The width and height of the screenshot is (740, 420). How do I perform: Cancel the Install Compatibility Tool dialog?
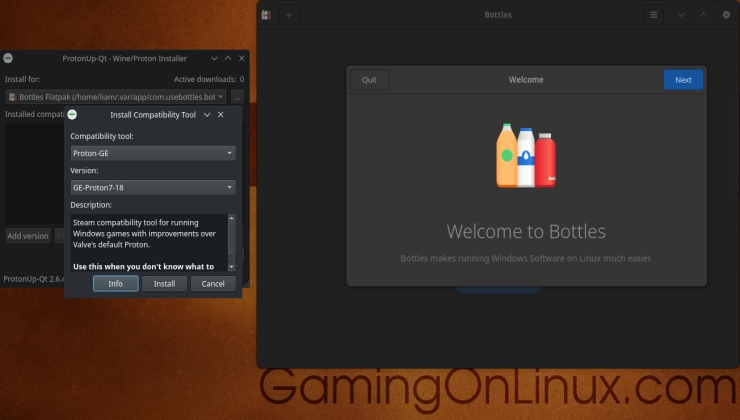click(213, 284)
